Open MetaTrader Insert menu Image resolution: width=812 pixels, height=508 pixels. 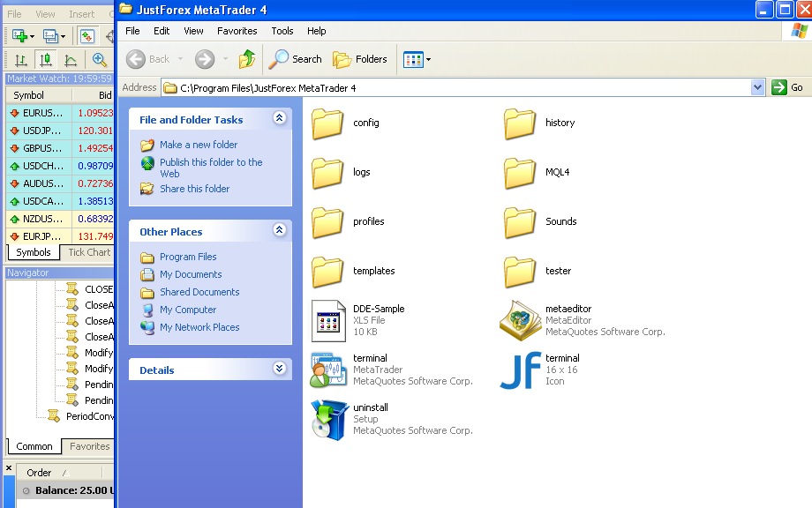tap(82, 14)
